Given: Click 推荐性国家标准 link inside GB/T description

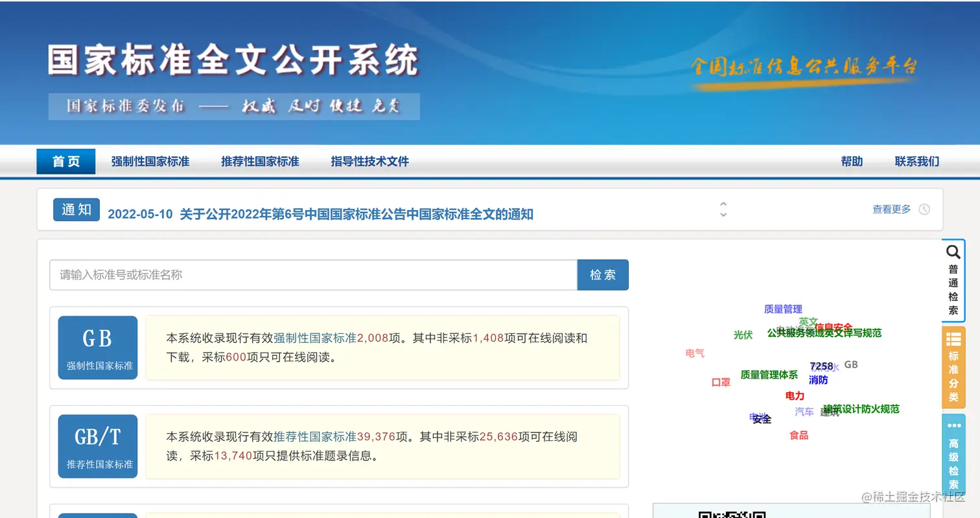Looking at the screenshot, I should click(x=315, y=436).
